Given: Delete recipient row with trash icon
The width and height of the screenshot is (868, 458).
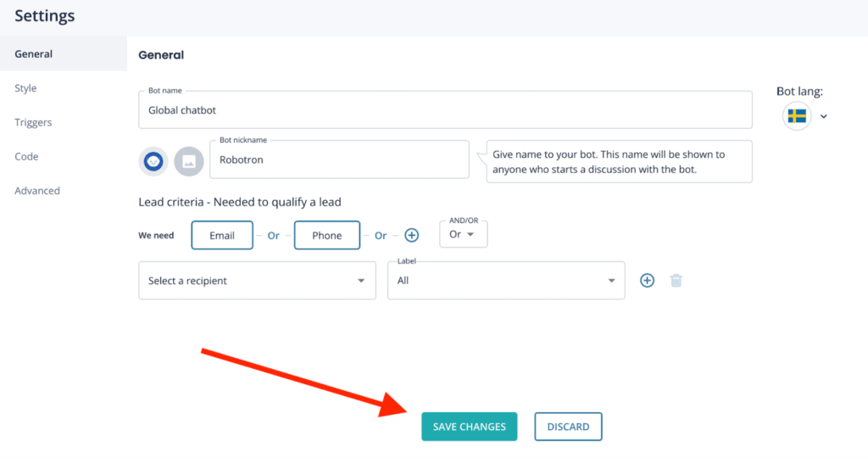Looking at the screenshot, I should [x=676, y=280].
